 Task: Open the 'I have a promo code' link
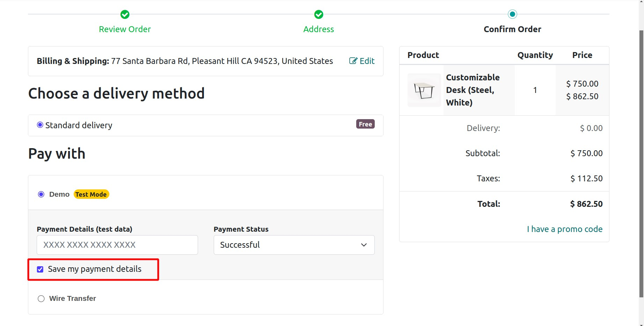pos(564,229)
